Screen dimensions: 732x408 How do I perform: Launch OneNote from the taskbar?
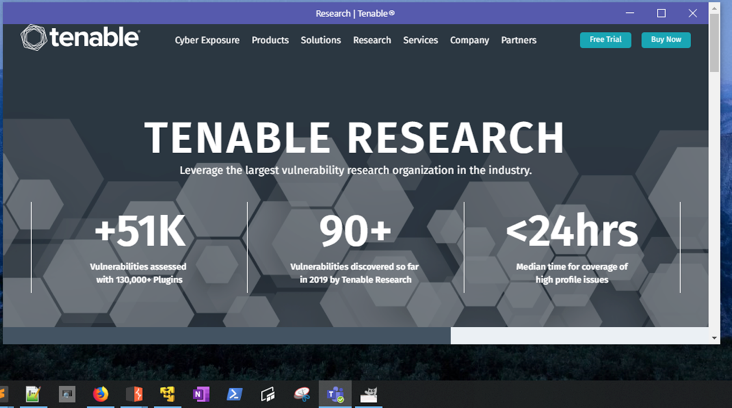tap(201, 394)
